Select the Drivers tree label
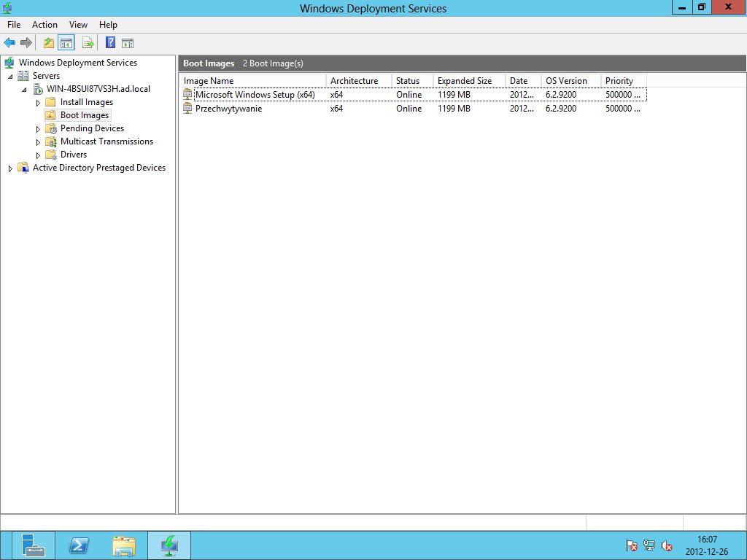Viewport: 747px width, 560px height. 74,155
